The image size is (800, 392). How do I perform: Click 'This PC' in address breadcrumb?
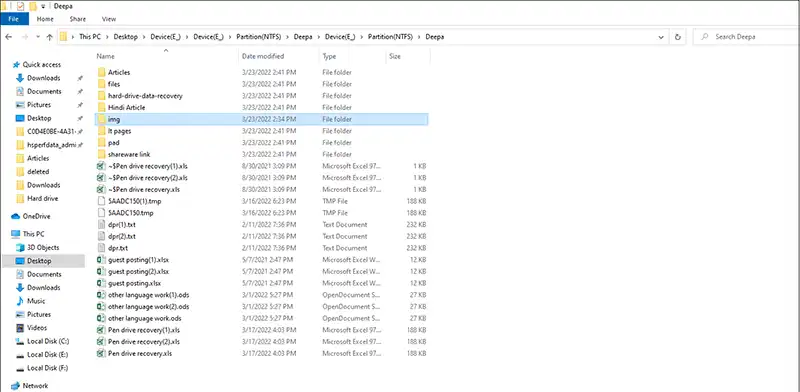90,37
